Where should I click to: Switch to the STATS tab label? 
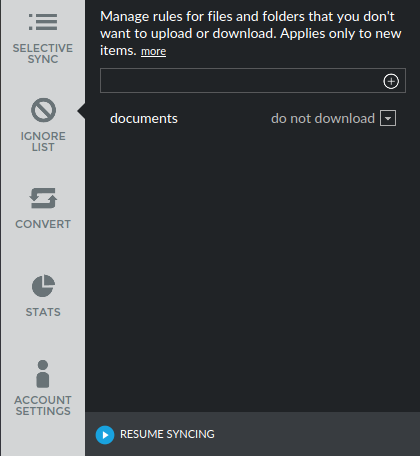[x=43, y=312]
